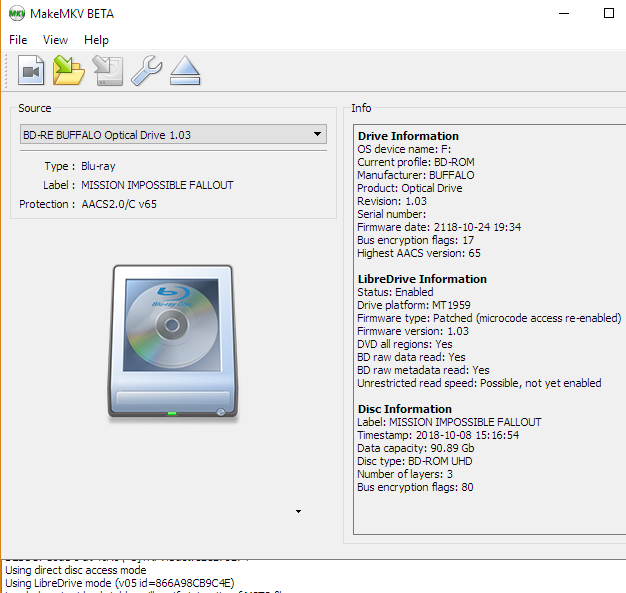626x593 pixels.
Task: Click 'Bus encryption flags: 80' line
Action: (x=415, y=487)
